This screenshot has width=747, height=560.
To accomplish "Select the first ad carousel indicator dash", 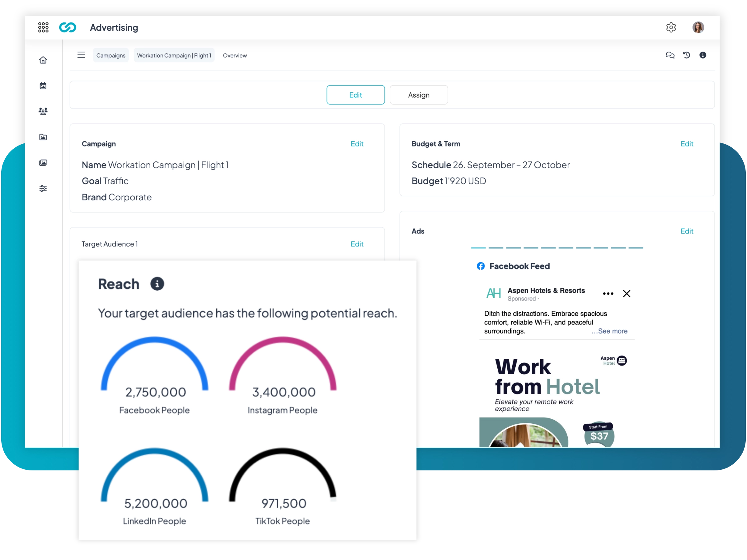I will click(478, 248).
